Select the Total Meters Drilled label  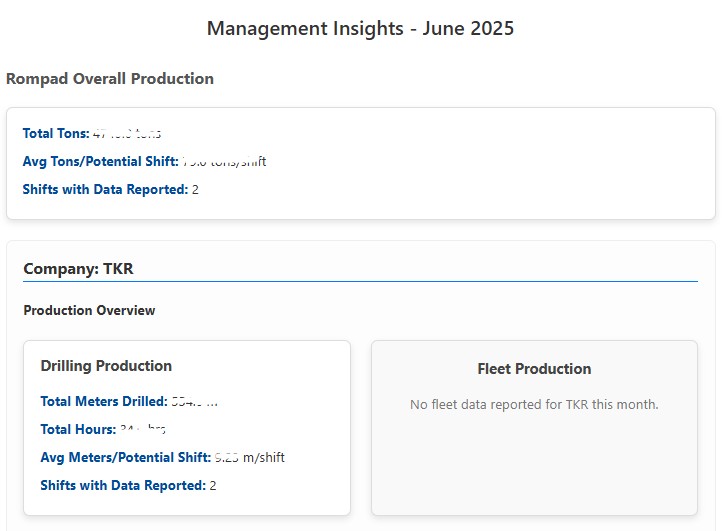tap(103, 401)
